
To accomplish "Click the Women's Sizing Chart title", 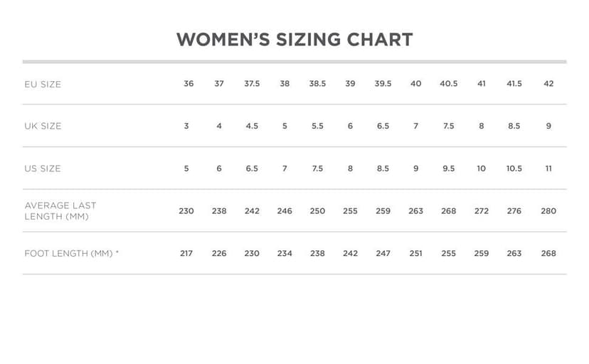I will click(294, 39).
